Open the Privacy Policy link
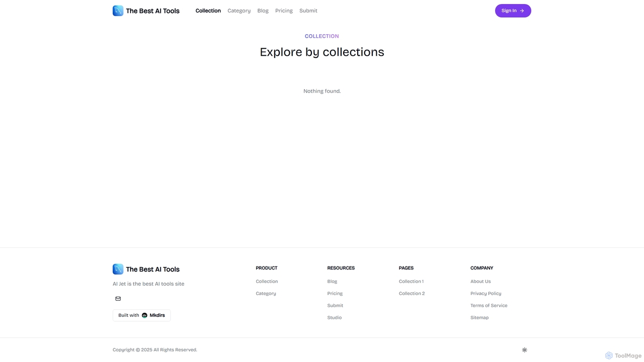Viewport: 644px width, 362px height. [486, 294]
